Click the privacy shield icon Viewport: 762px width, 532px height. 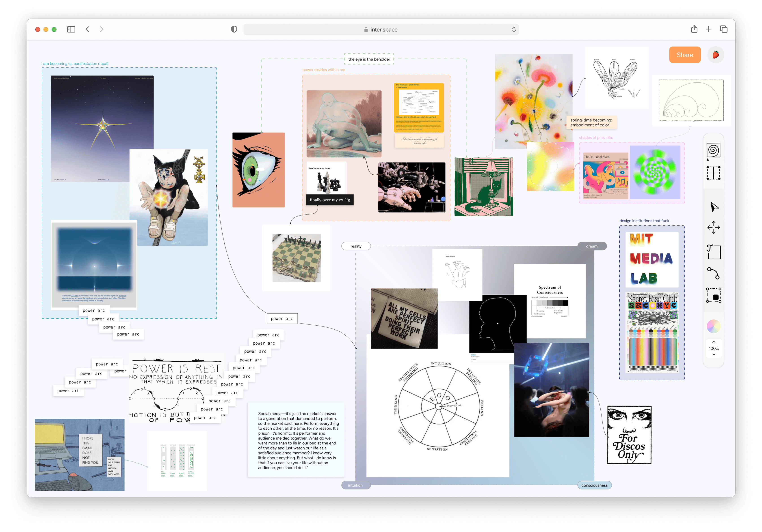coord(234,30)
